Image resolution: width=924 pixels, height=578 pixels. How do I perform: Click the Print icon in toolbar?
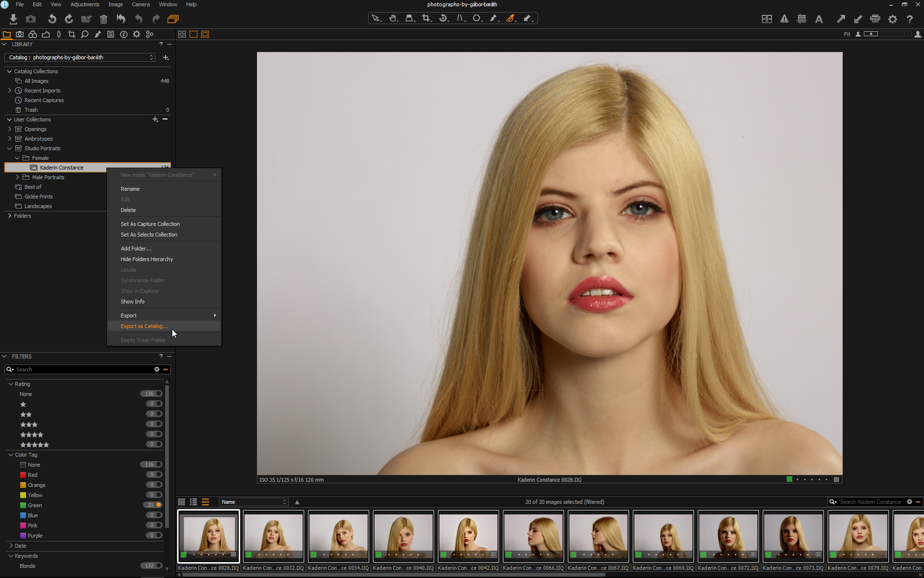[x=875, y=19]
